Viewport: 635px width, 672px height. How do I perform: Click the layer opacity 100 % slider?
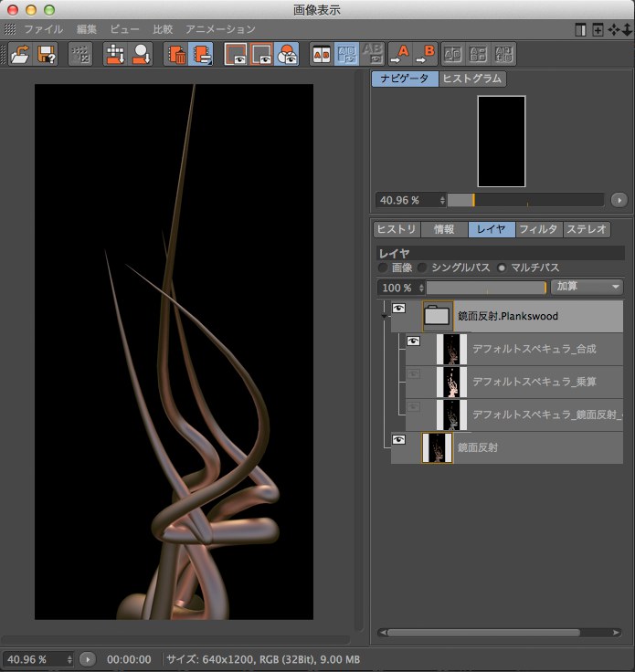486,287
